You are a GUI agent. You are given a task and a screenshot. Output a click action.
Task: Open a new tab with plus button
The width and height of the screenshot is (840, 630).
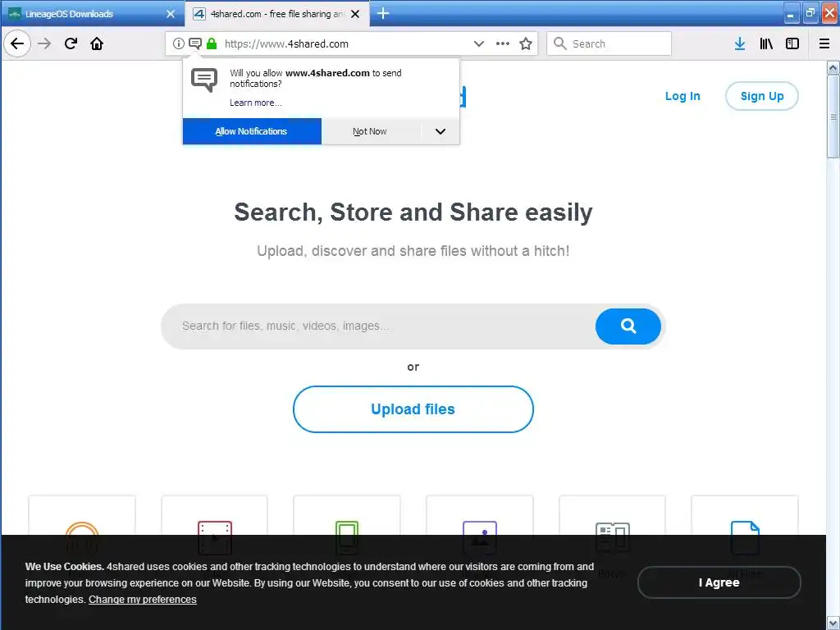(x=383, y=13)
